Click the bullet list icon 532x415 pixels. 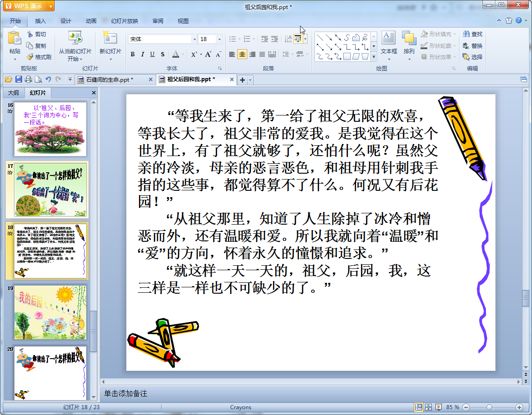coord(232,39)
